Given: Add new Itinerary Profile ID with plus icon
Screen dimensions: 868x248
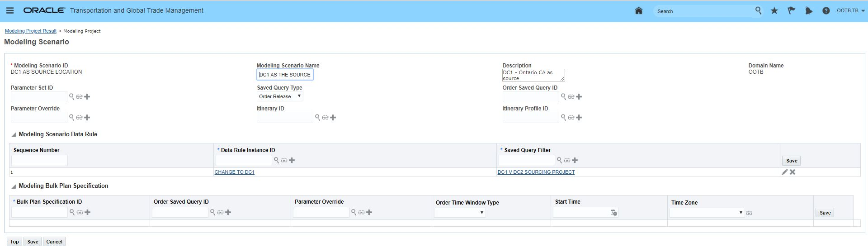Looking at the screenshot, I should click(x=579, y=118).
